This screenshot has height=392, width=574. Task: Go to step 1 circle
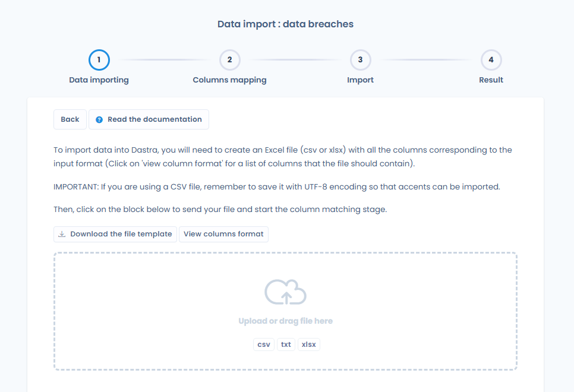(99, 60)
